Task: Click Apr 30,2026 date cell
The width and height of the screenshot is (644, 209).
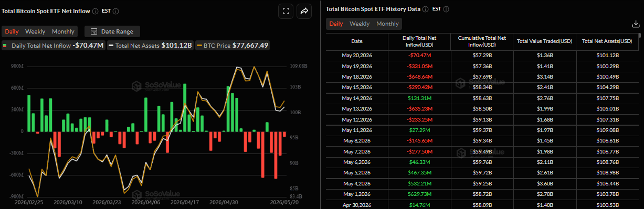Action: [x=357, y=205]
